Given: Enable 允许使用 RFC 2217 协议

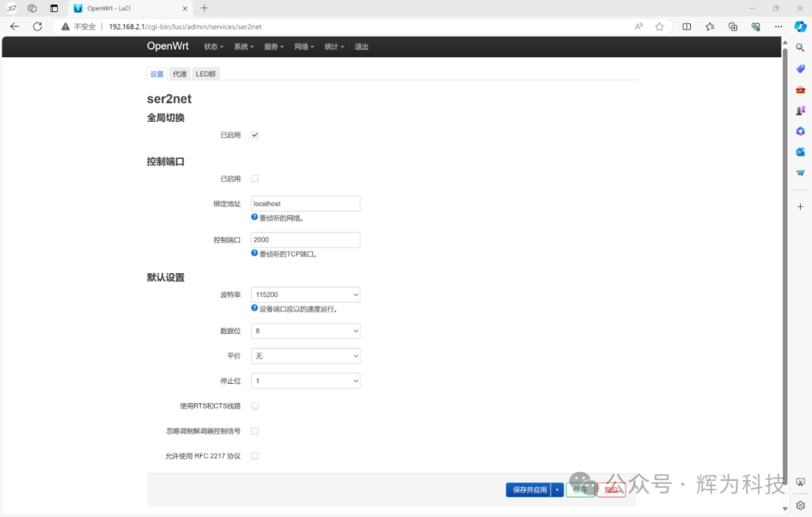Looking at the screenshot, I should 254,455.
